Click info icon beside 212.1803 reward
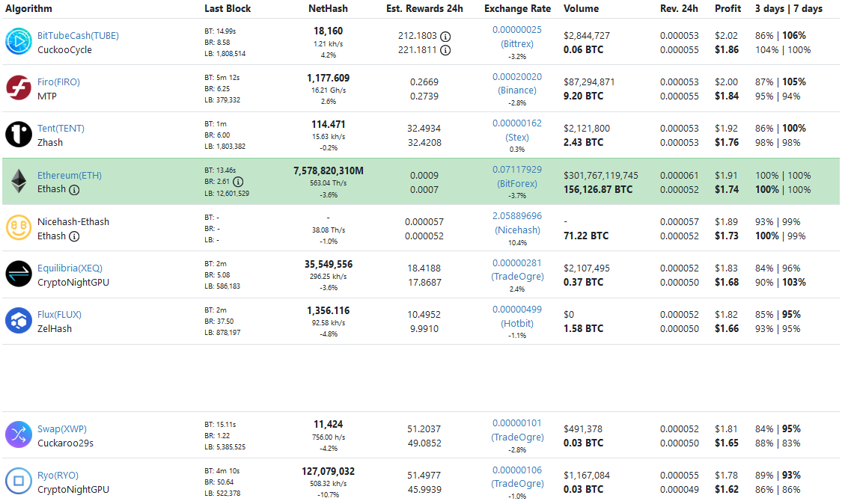 [445, 37]
